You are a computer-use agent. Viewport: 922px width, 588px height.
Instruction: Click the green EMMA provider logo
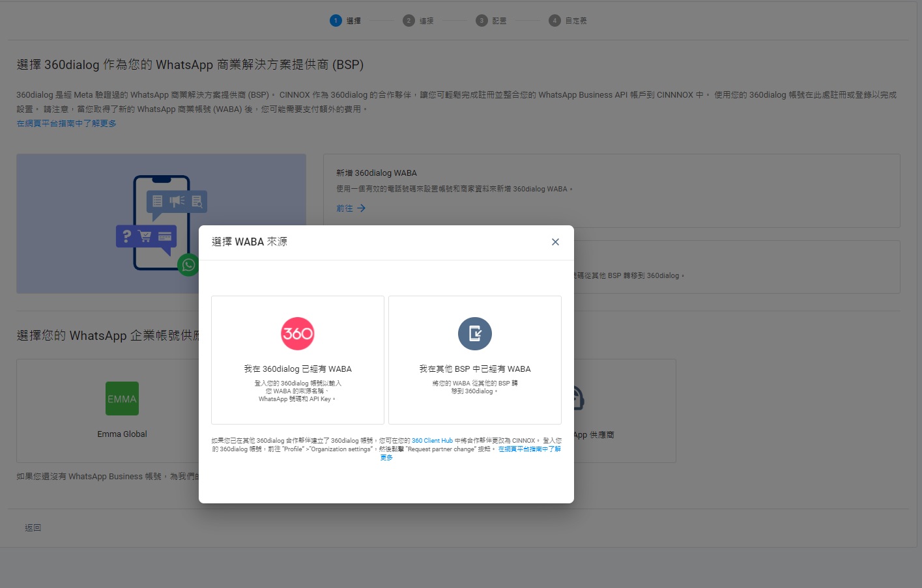pos(122,399)
